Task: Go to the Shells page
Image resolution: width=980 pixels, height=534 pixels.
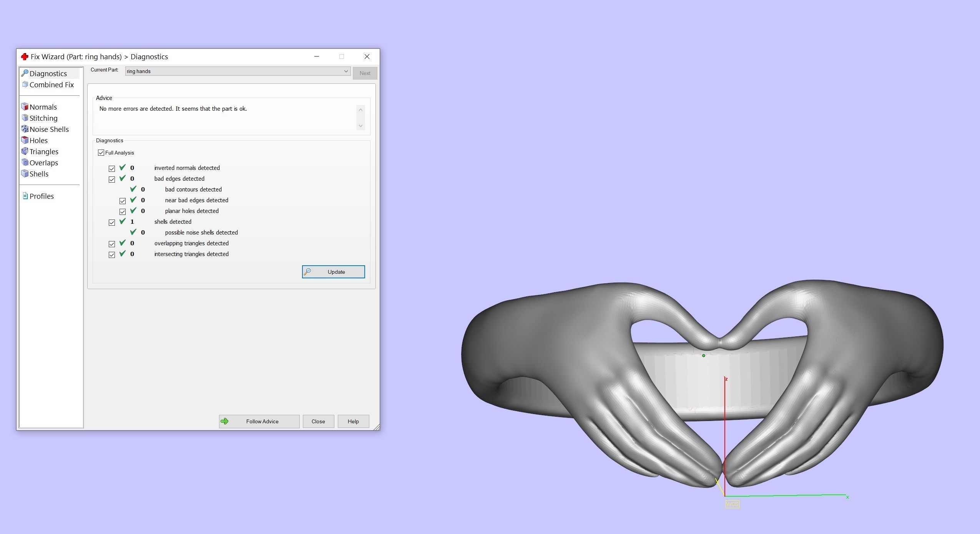Action: 39,174
